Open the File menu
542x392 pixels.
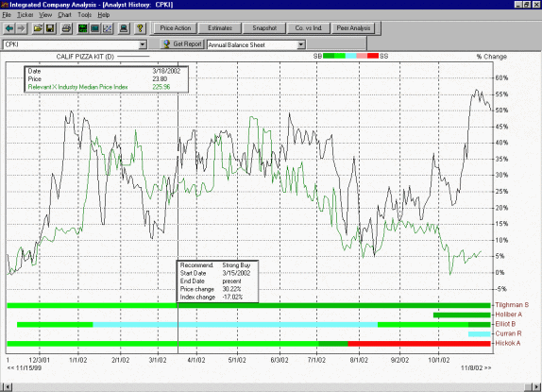click(x=7, y=15)
